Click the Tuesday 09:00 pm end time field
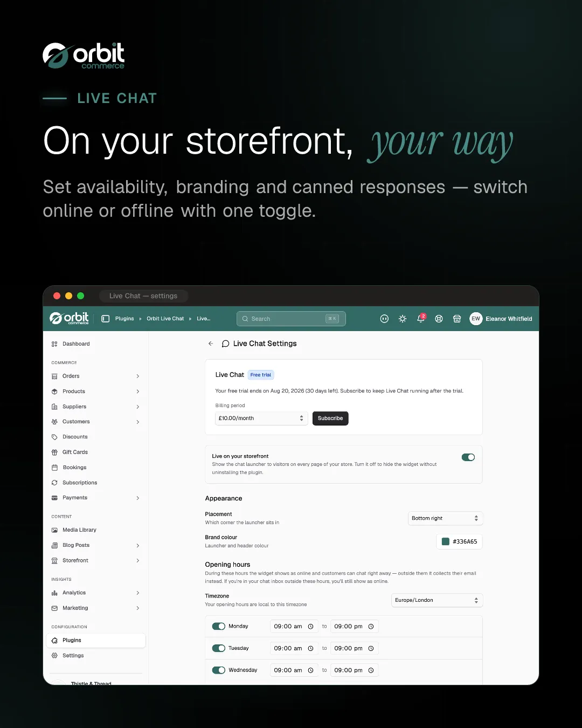Screen dimensions: 582x728 [x=355, y=649]
